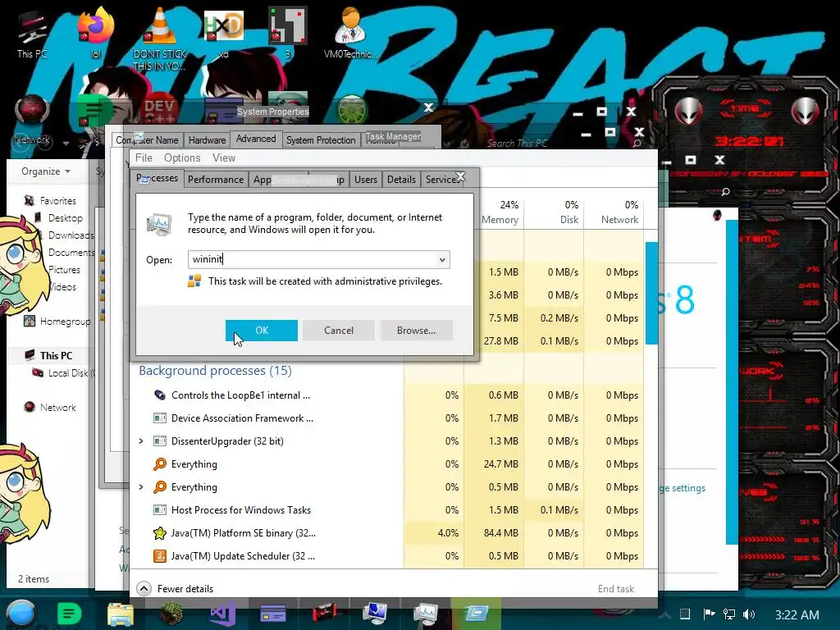Viewport: 840px width, 630px height.
Task: Open Computer Name tab in System Properties
Action: (148, 139)
